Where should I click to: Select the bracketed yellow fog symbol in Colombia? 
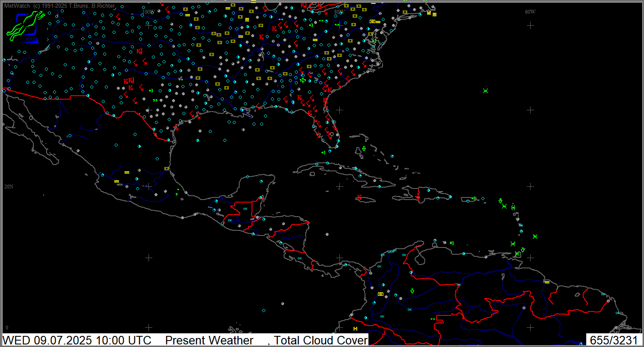tap(380, 294)
